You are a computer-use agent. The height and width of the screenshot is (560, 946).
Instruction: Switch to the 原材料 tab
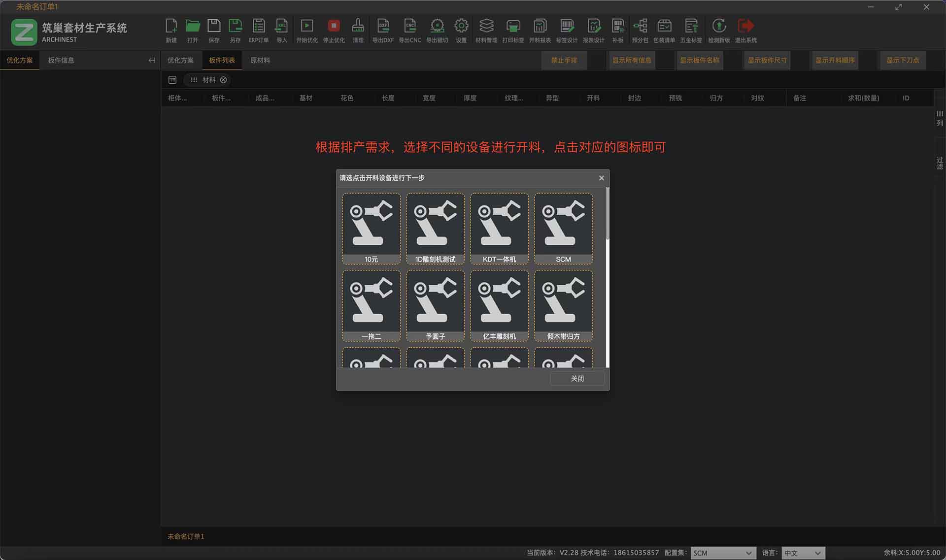260,60
